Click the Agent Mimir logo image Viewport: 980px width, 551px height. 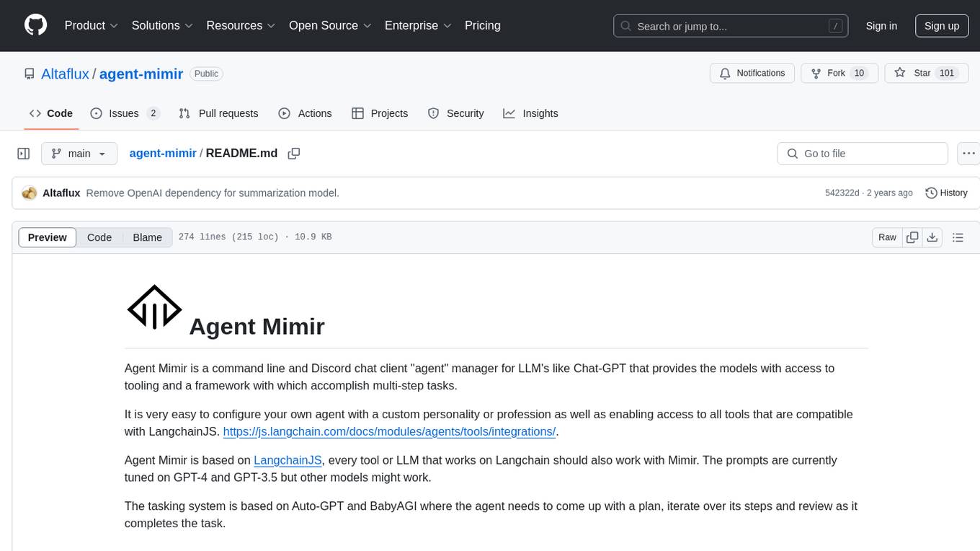pyautogui.click(x=154, y=308)
